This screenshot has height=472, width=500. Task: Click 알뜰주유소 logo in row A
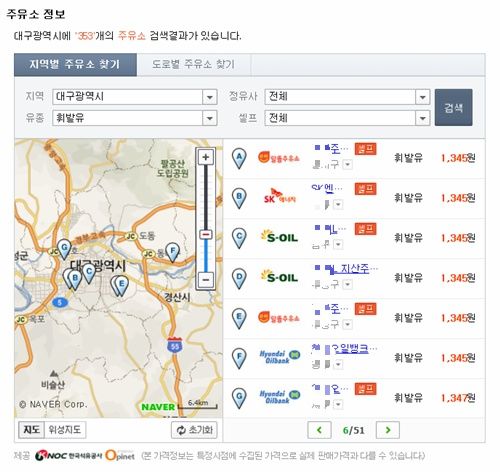pyautogui.click(x=279, y=158)
